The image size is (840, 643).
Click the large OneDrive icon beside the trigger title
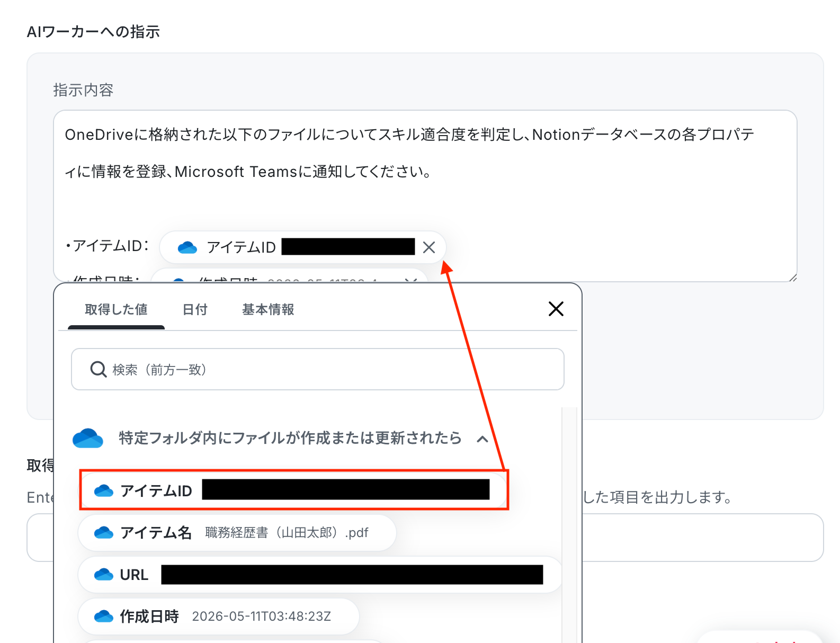click(88, 439)
